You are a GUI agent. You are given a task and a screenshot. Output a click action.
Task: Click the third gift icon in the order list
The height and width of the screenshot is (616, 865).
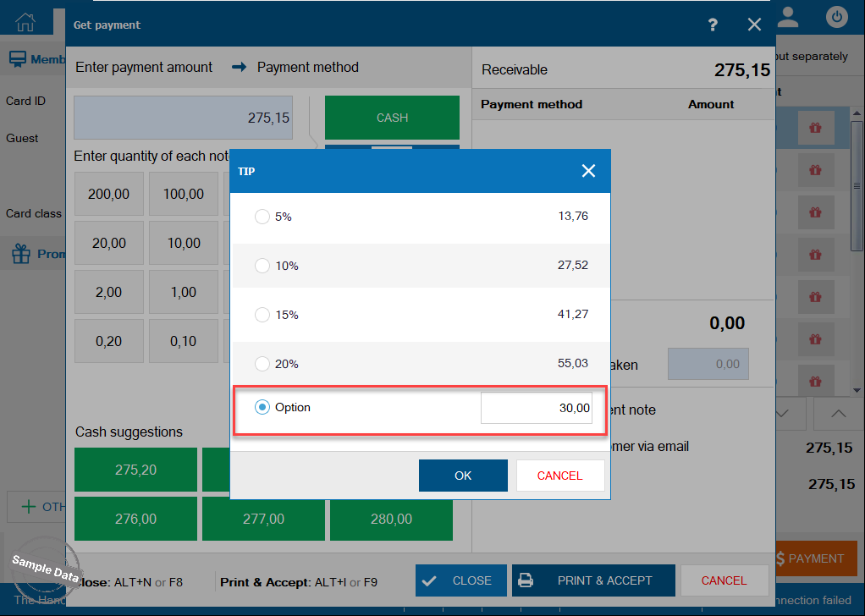815,212
